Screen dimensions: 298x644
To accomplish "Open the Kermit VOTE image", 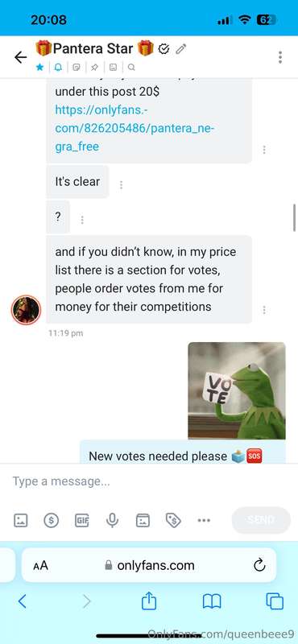I will click(237, 390).
